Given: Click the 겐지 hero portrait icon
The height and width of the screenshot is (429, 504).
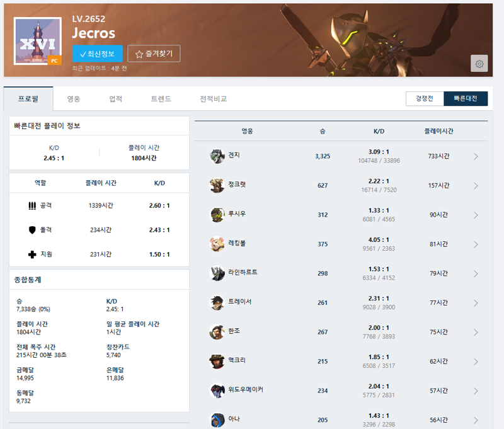Looking at the screenshot, I should point(217,156).
